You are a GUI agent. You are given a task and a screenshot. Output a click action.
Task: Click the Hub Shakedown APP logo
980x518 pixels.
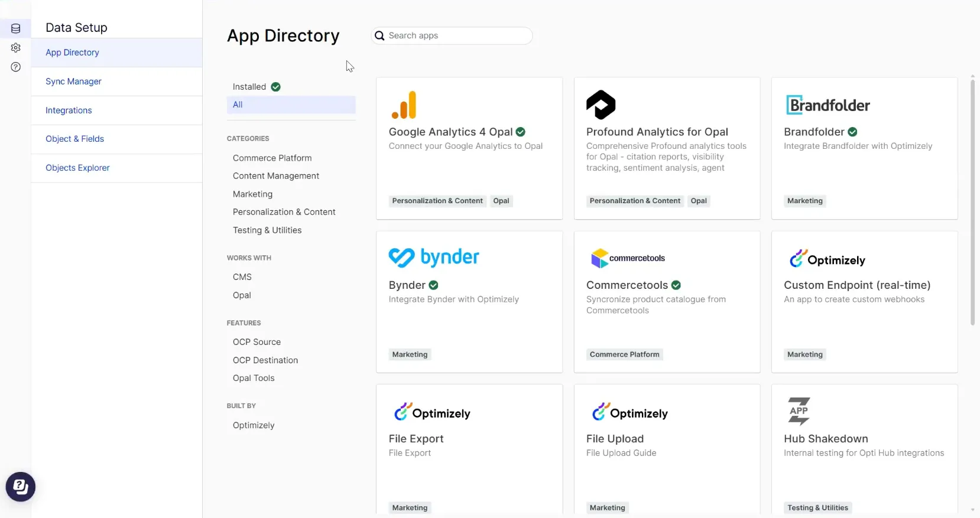click(x=799, y=411)
